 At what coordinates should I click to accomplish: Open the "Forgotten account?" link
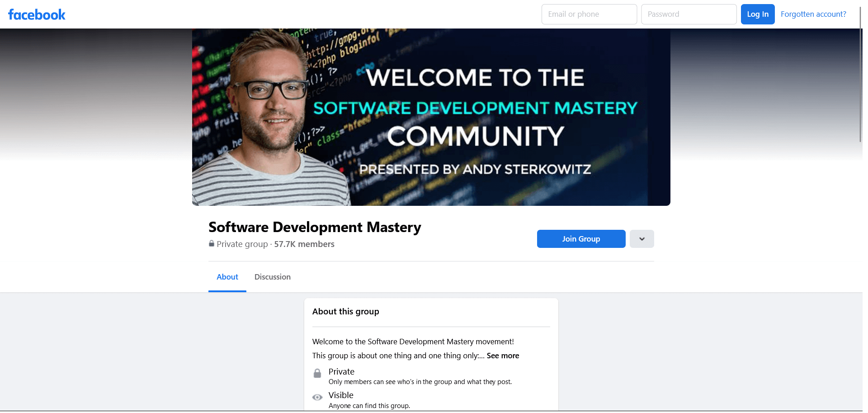click(x=813, y=14)
